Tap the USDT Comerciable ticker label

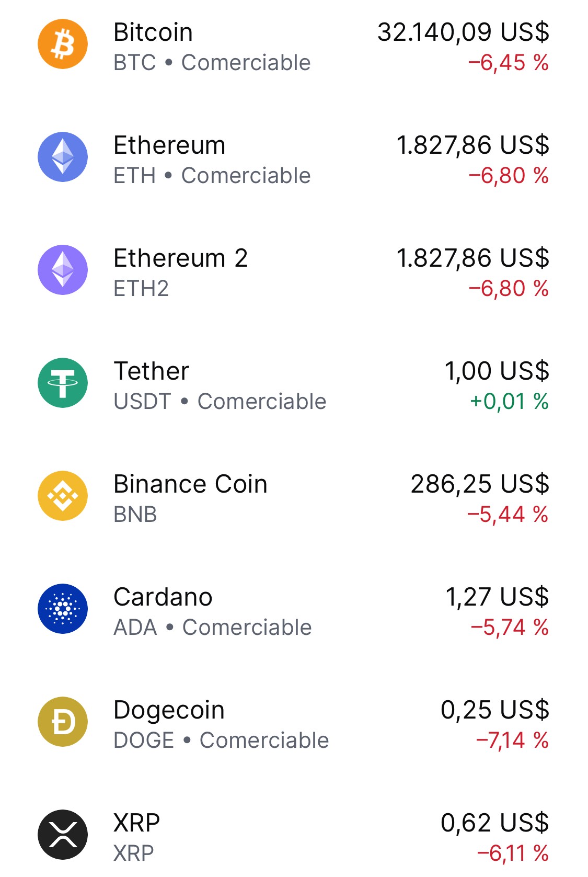point(220,402)
